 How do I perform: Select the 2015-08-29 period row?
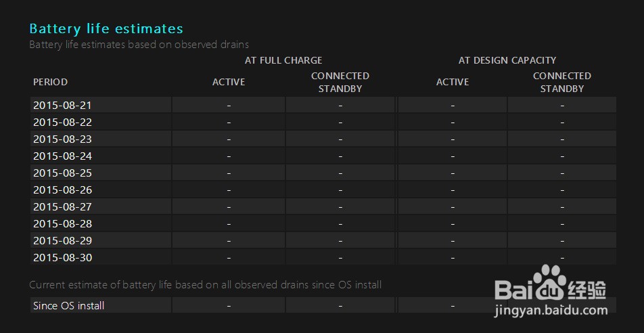(323, 240)
